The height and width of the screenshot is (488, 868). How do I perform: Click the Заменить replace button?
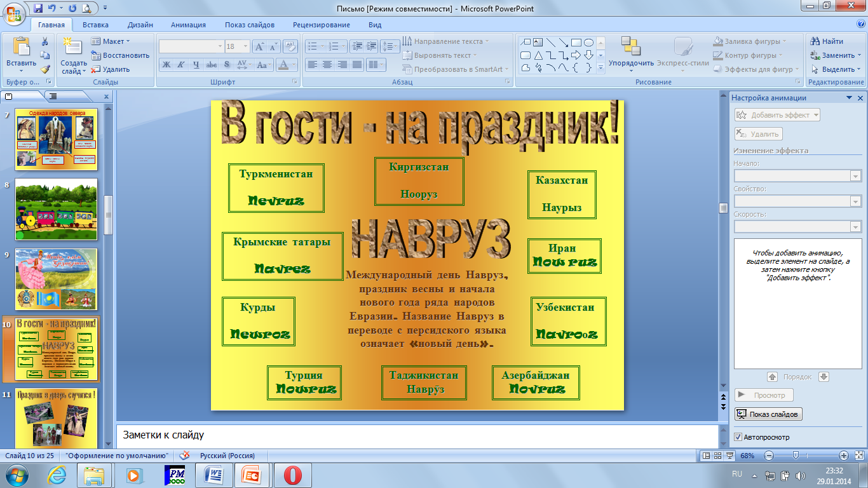coord(835,55)
